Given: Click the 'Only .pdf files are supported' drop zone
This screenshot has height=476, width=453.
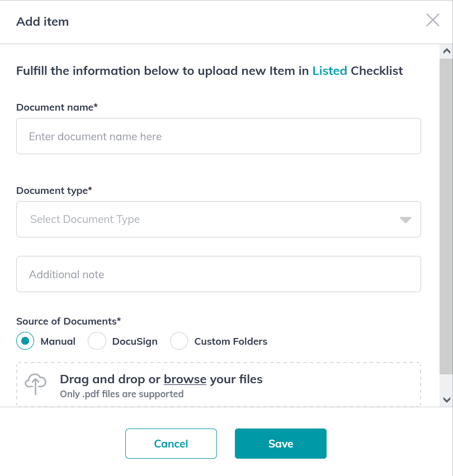Looking at the screenshot, I should pos(219,384).
